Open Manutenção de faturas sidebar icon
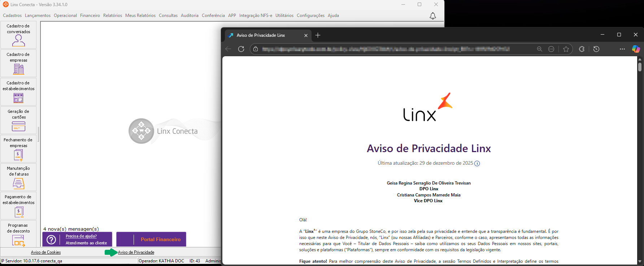The width and height of the screenshot is (644, 266). 18,177
